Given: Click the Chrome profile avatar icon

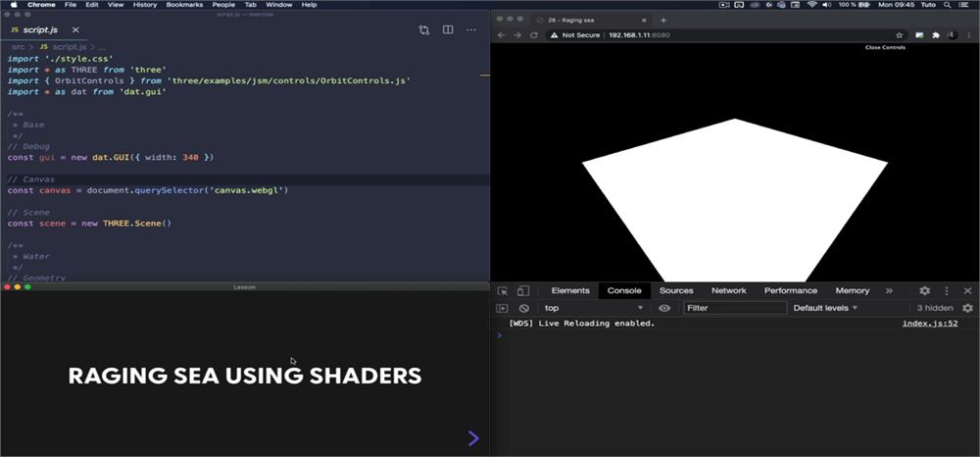Looking at the screenshot, I should (952, 35).
